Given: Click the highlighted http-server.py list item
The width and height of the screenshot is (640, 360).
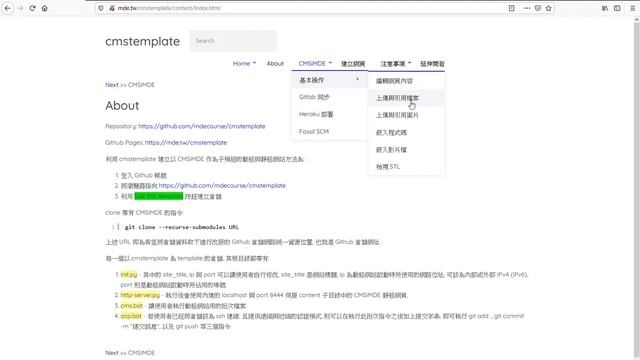Looking at the screenshot, I should 140,295.
